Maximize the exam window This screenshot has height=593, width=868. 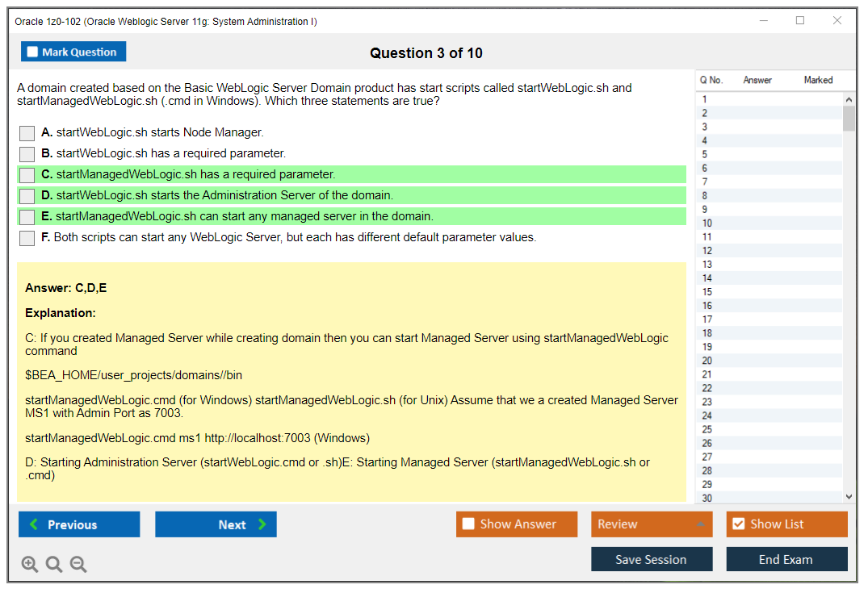click(800, 20)
